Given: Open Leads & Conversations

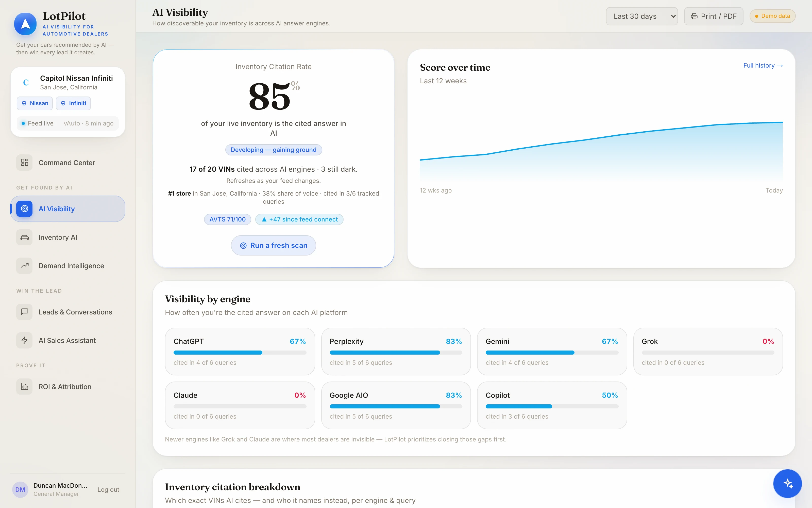Looking at the screenshot, I should 68,312.
